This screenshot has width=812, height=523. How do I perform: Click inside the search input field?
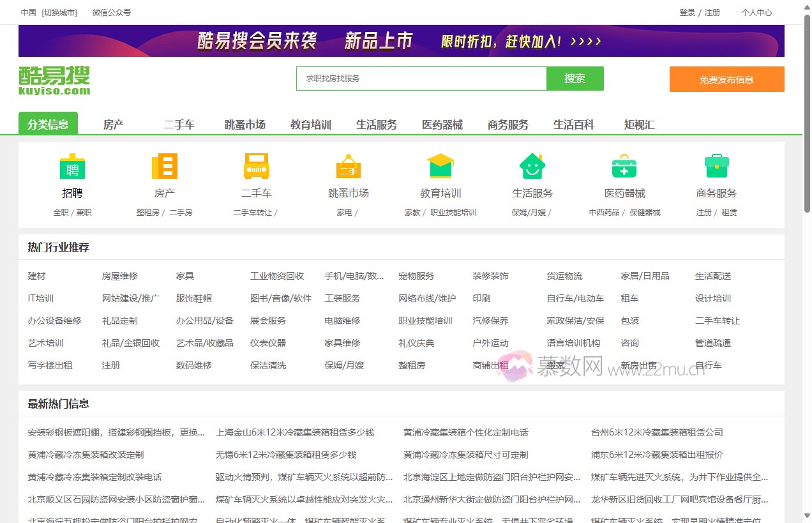point(421,78)
